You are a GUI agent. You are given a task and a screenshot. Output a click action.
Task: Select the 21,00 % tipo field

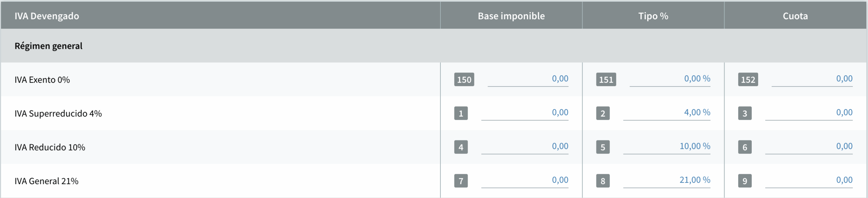pos(667,180)
